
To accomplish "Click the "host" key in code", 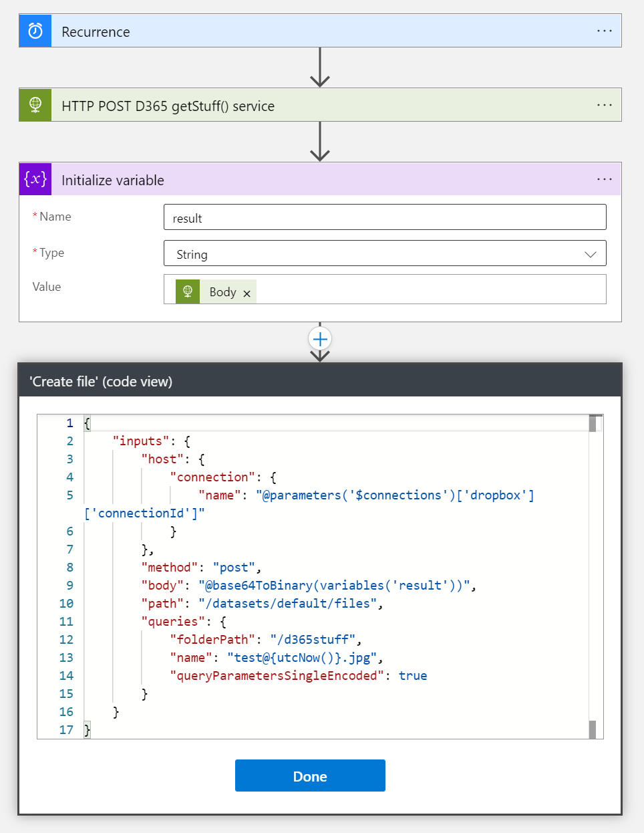I will [x=162, y=459].
